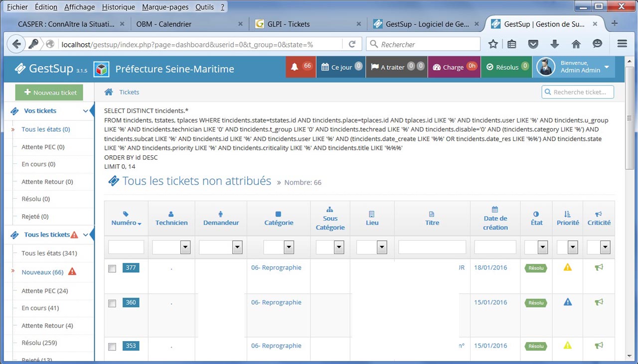Create a ticket with Nouveau ticket button
The height and width of the screenshot is (364, 638).
coord(49,93)
